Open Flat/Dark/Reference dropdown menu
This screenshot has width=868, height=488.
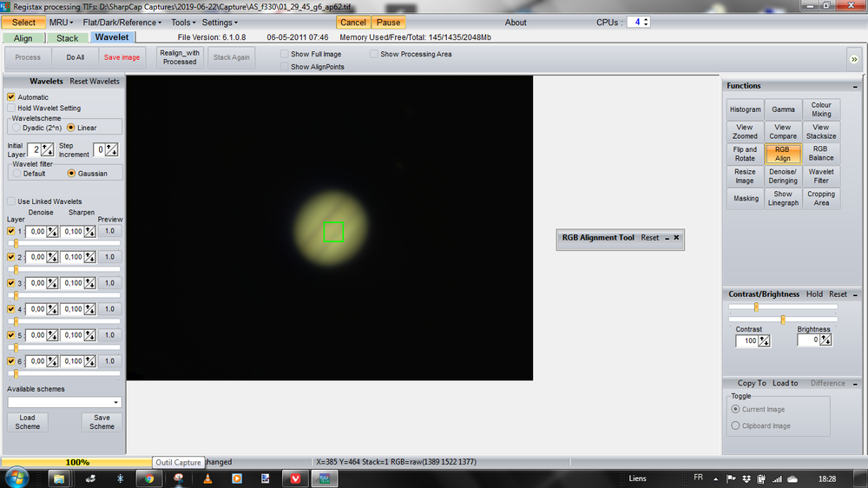[122, 23]
